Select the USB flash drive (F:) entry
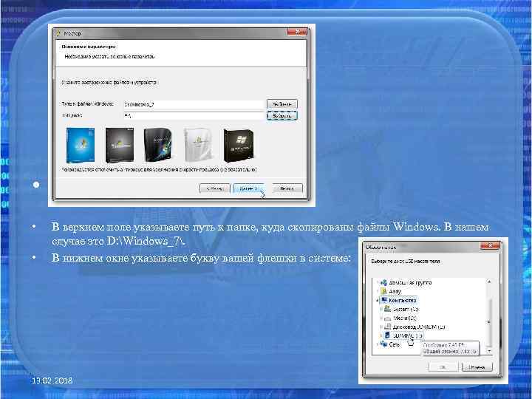This screenshot has height=399, width=532. [404, 335]
